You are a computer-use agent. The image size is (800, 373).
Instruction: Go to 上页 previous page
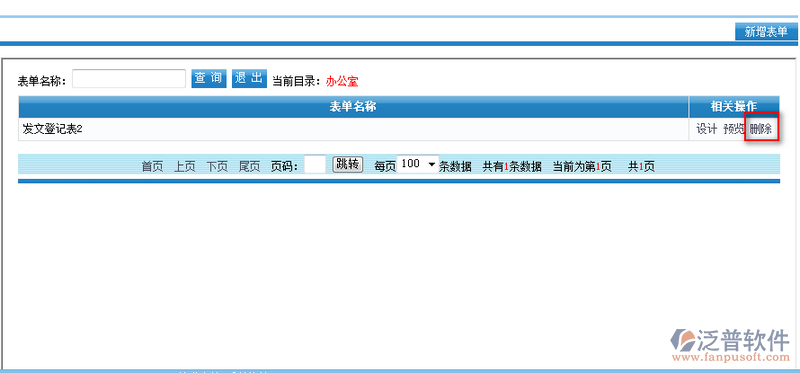click(x=185, y=166)
